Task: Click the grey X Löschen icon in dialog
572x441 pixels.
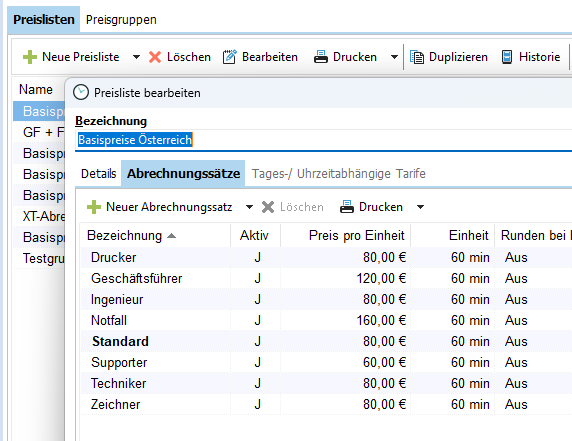Action: click(268, 207)
